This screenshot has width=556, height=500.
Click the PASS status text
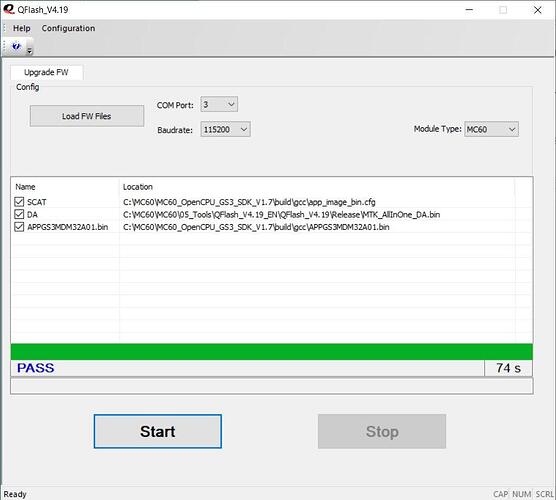click(36, 368)
